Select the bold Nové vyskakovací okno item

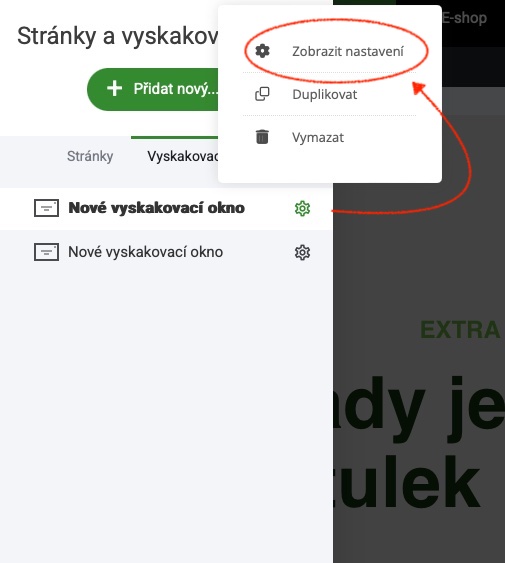coord(166,209)
